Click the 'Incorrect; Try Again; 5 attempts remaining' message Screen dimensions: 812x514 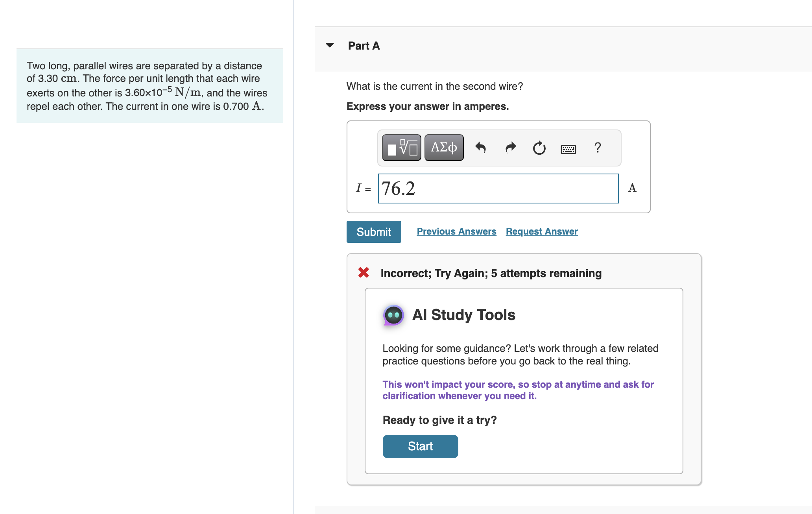click(x=491, y=273)
